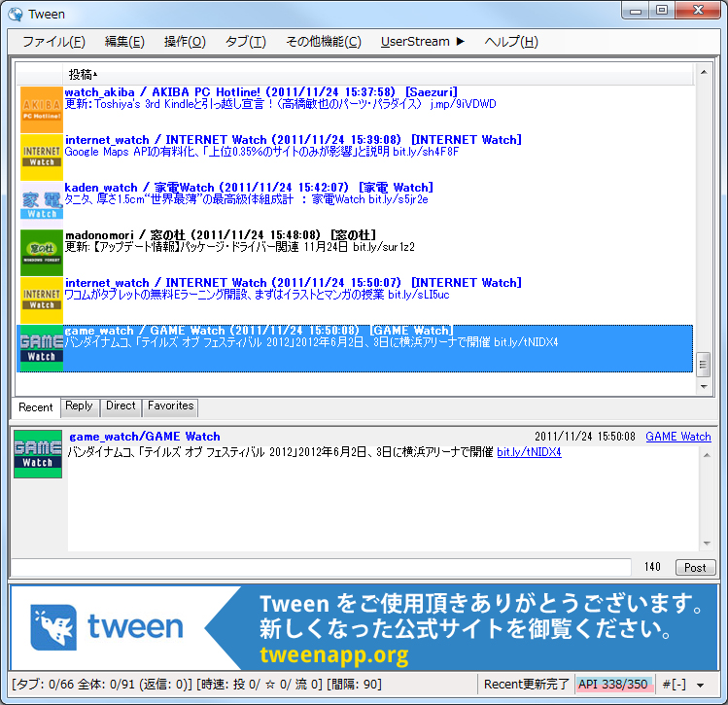Select the game_watch テイルズ オブ フェスティバル tweet
Image resolution: width=728 pixels, height=705 pixels.
(355, 348)
